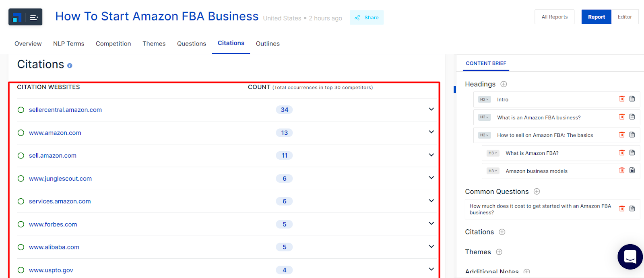Select the sellercentral.amazon.com citation circle
Screen dimensions: 644x278
pos(21,110)
